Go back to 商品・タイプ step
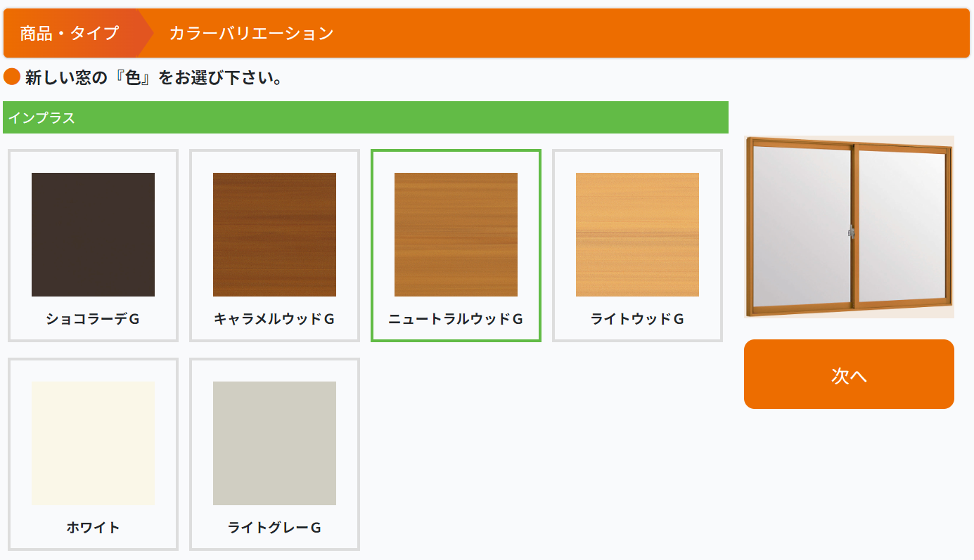Viewport: 974px width, 560px height. [69, 33]
